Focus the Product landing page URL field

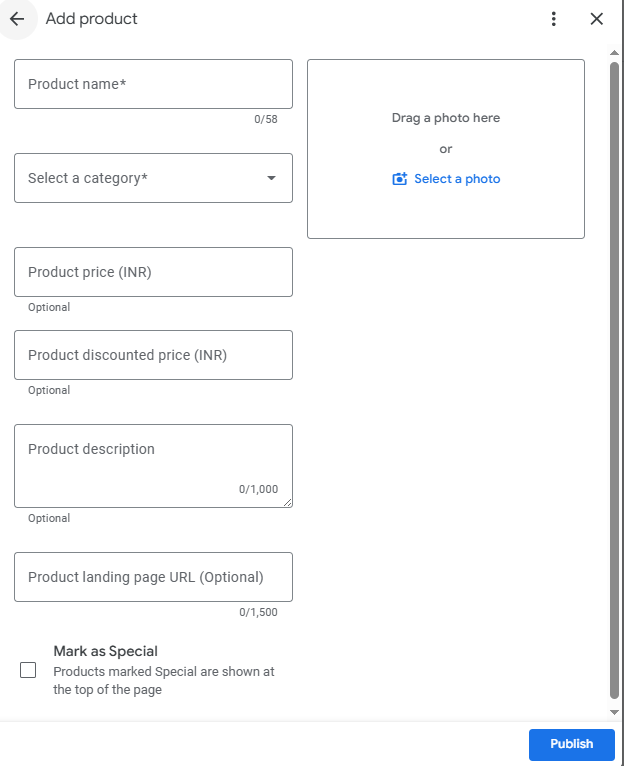tap(153, 577)
